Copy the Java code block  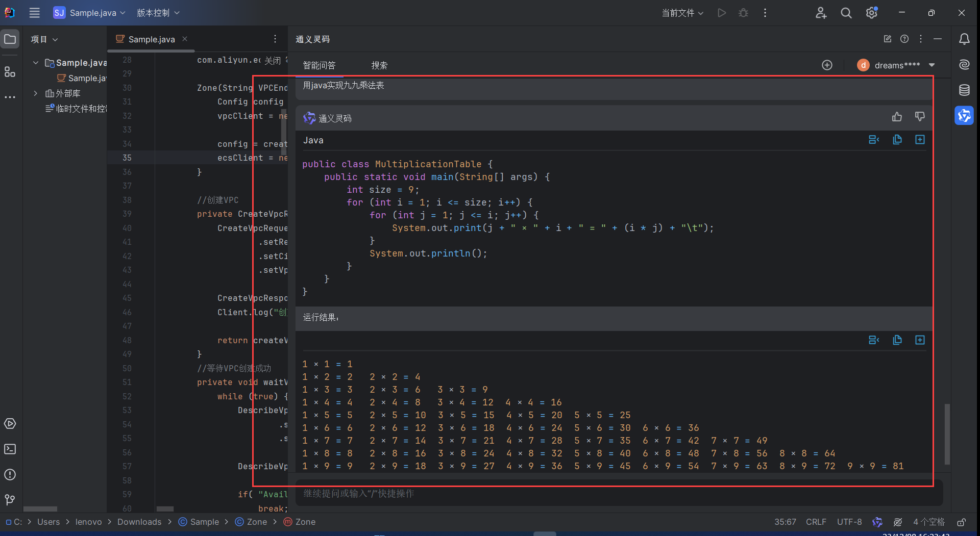[x=897, y=140]
